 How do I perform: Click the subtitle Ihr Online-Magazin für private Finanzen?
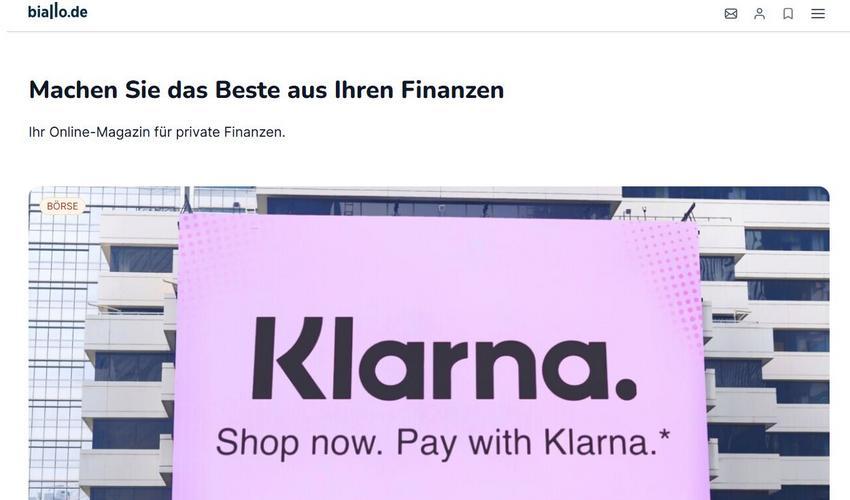coord(157,132)
